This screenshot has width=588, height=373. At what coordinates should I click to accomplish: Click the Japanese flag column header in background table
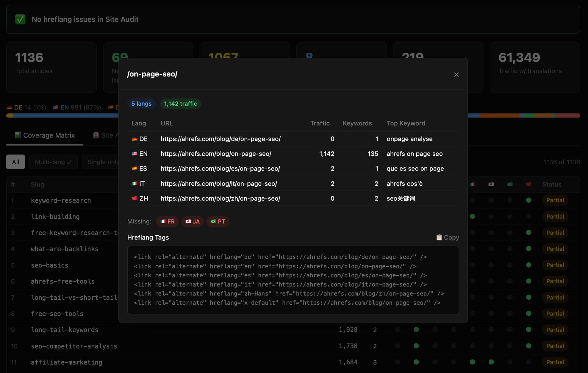(491, 184)
